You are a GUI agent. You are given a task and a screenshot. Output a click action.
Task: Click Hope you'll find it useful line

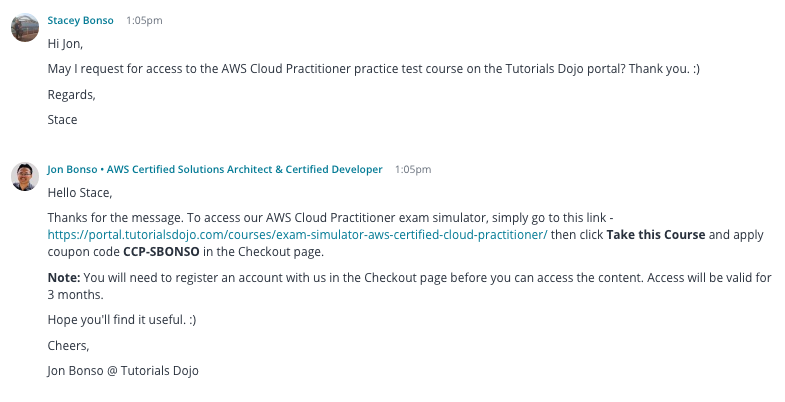point(122,319)
